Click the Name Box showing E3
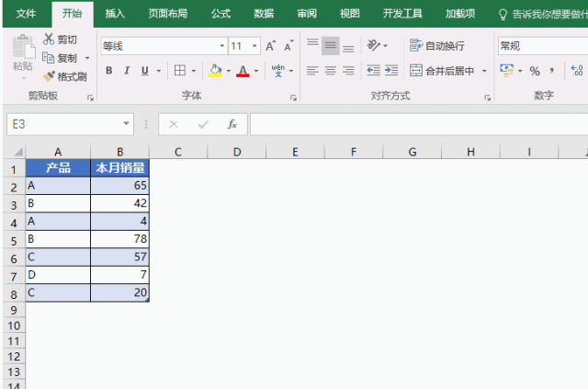This screenshot has height=389, width=588. click(x=64, y=124)
